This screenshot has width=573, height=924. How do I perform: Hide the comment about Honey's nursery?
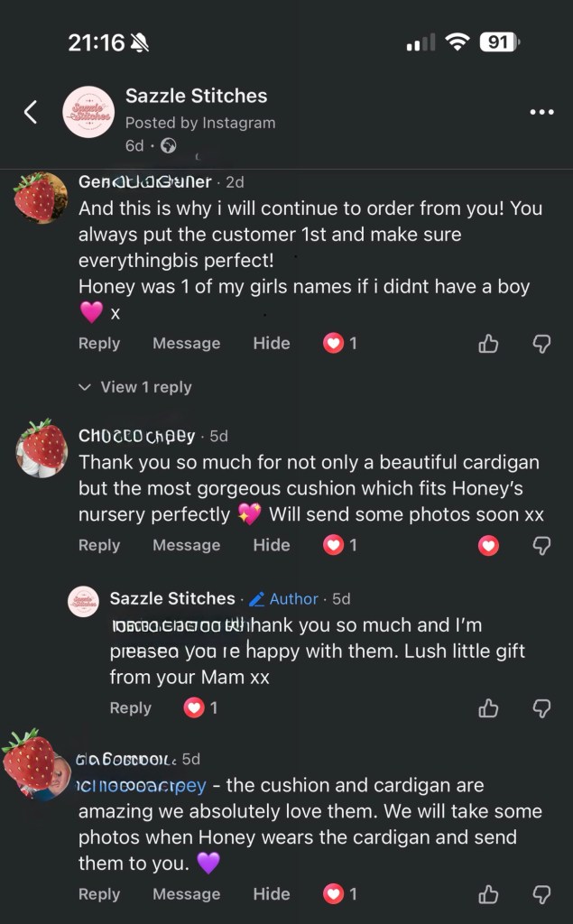271,545
